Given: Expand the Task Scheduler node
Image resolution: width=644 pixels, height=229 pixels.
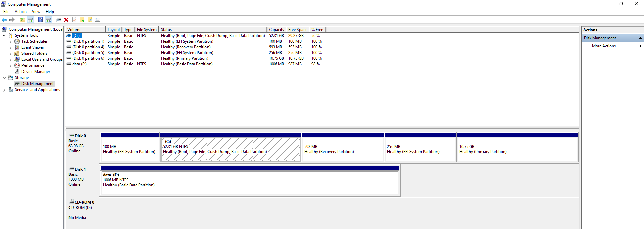Looking at the screenshot, I should point(11,42).
